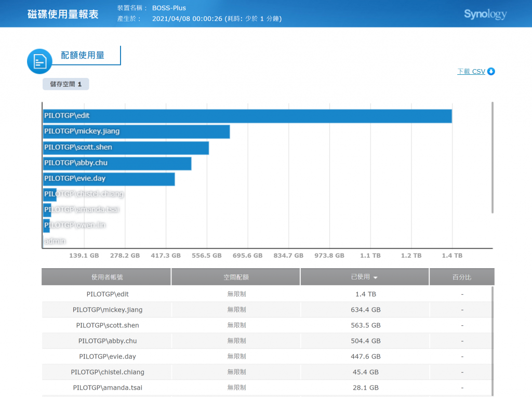Click the 1.1 TB axis label
Viewport: 532px width, 397px height.
(370, 256)
